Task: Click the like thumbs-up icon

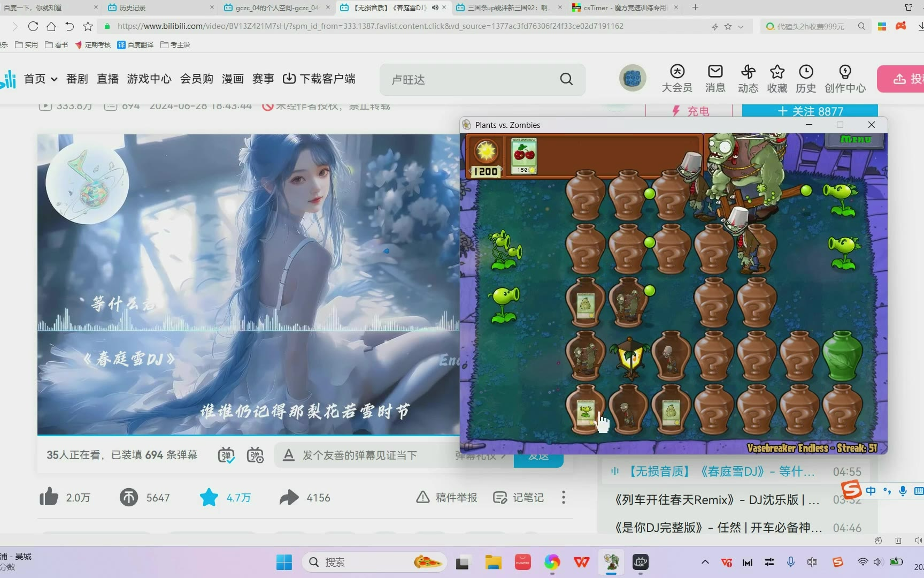Action: click(49, 497)
